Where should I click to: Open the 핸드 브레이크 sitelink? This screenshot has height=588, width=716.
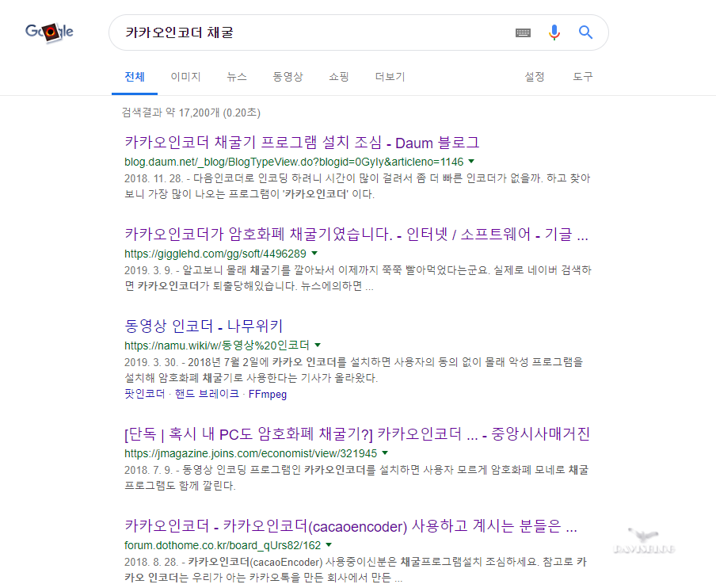point(207,394)
